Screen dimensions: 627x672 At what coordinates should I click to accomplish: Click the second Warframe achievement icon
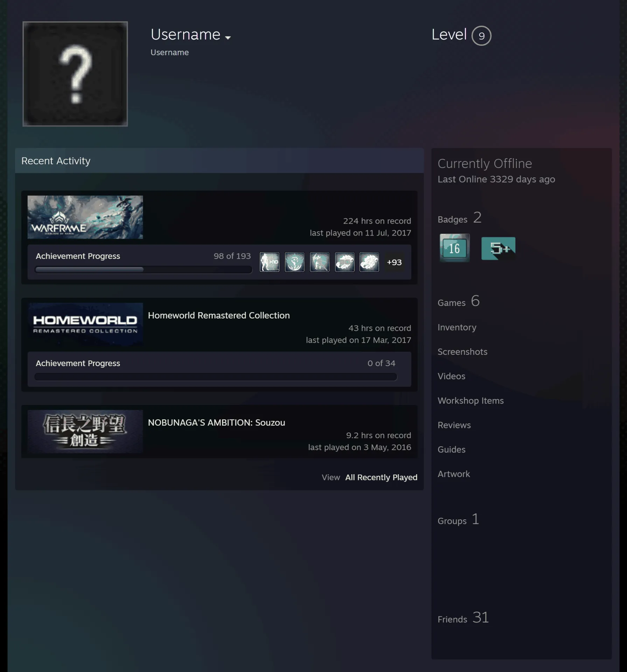[x=294, y=262]
